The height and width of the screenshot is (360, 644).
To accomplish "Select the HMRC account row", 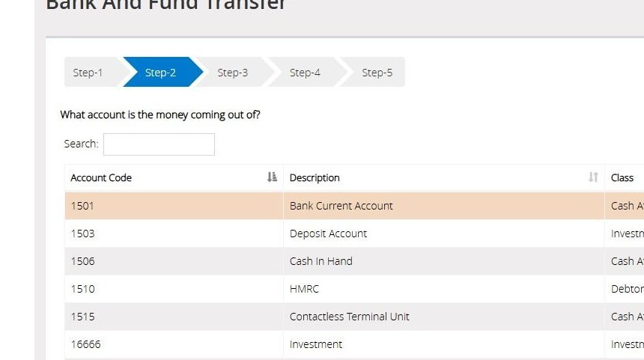I will (x=354, y=289).
